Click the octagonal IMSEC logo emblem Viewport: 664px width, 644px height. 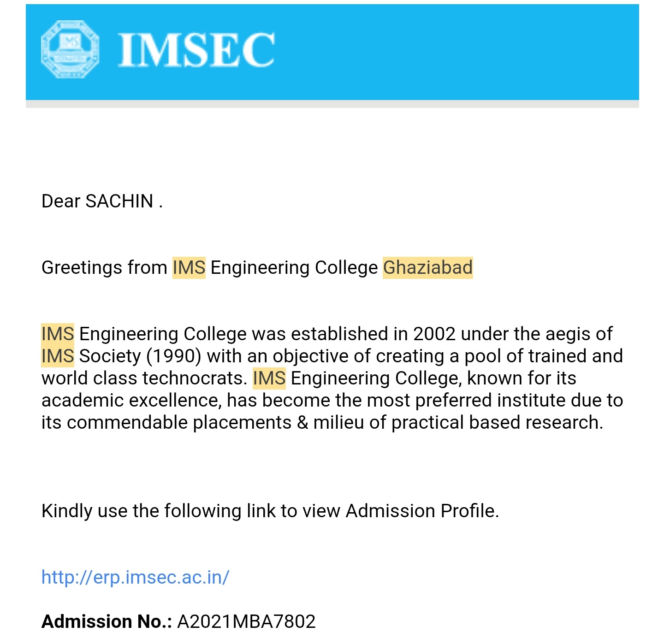[x=70, y=49]
